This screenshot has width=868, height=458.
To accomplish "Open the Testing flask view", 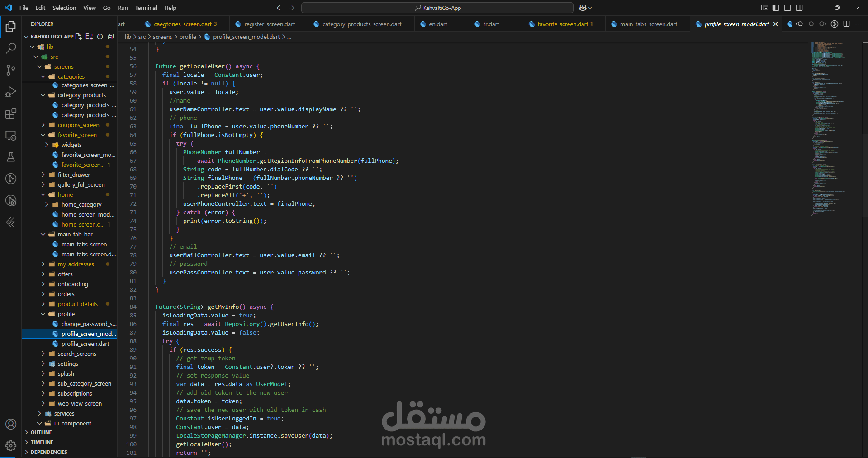I will click(11, 157).
